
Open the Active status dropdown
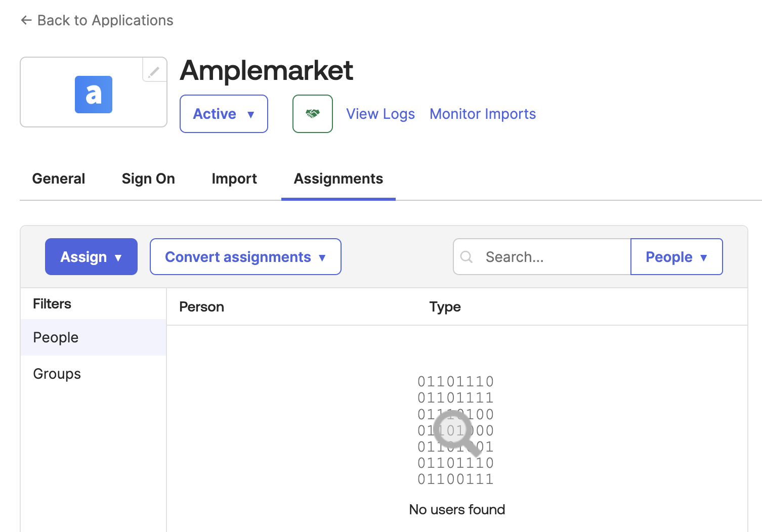pos(224,114)
